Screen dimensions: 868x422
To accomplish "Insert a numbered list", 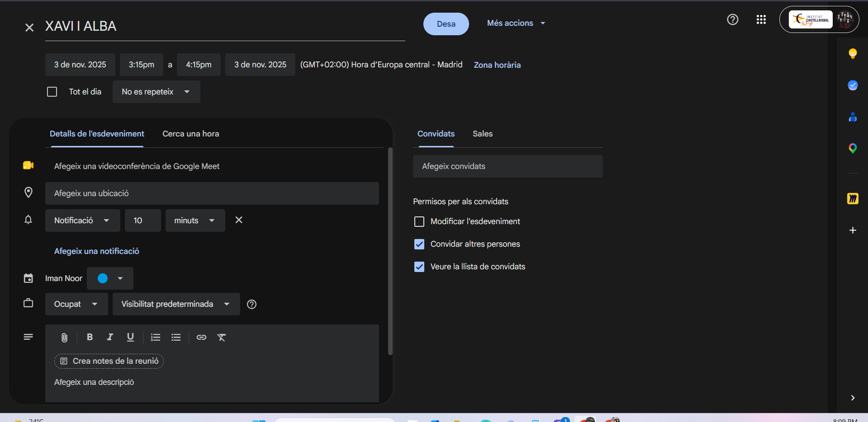I will 156,337.
